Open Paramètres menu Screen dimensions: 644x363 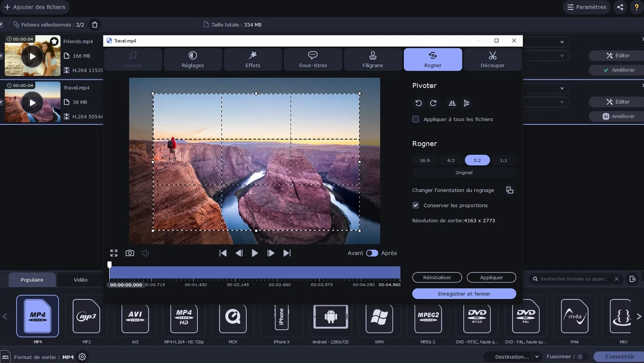587,7
